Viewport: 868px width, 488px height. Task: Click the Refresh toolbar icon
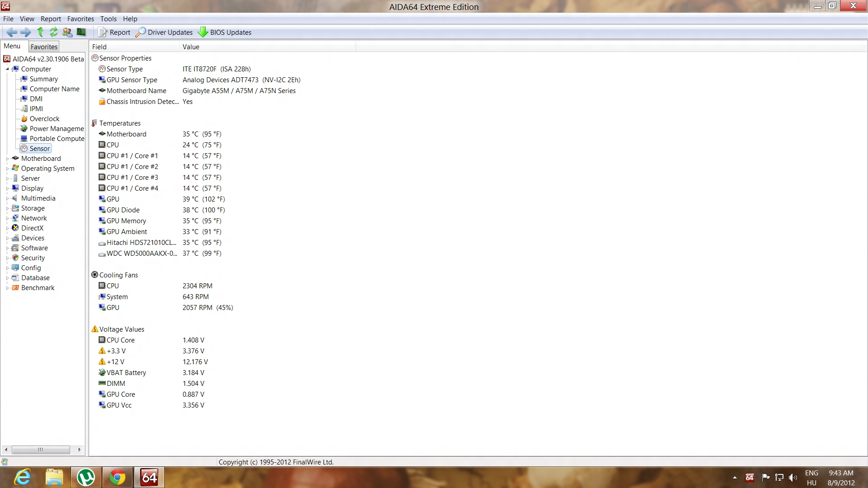(54, 32)
